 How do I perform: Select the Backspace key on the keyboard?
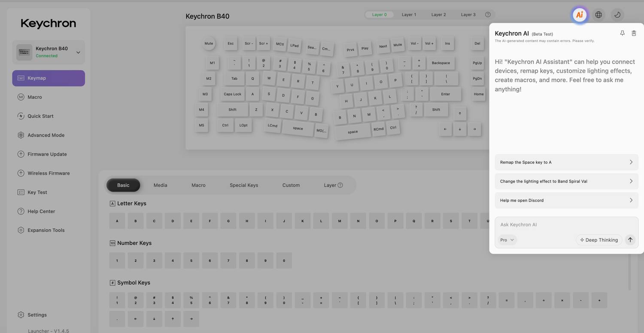[x=441, y=63]
